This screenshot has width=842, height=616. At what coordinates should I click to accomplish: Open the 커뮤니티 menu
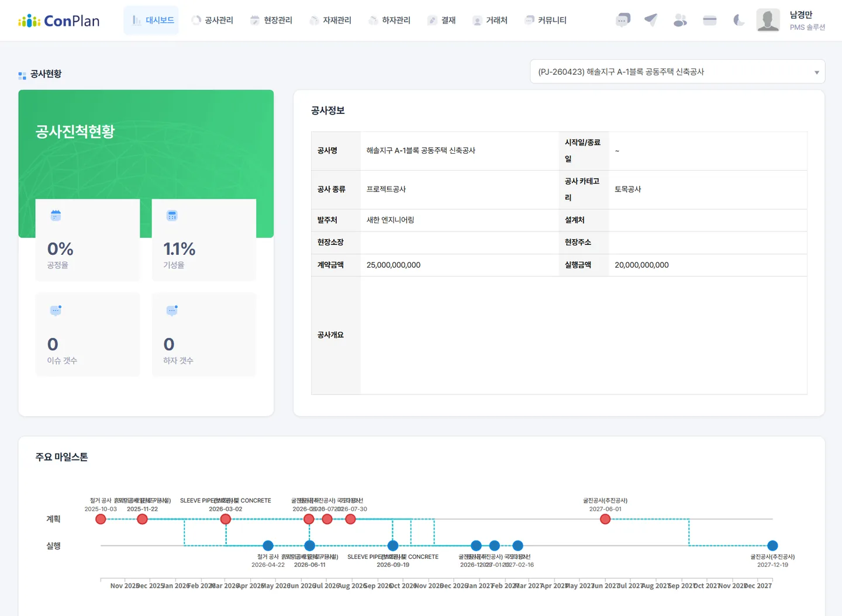coord(546,20)
